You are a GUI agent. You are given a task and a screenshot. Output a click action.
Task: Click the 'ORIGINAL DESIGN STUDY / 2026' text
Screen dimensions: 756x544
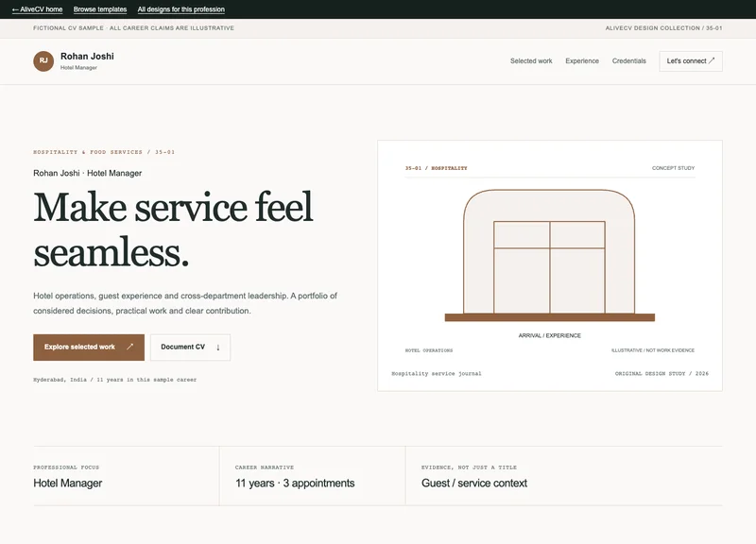click(x=661, y=373)
